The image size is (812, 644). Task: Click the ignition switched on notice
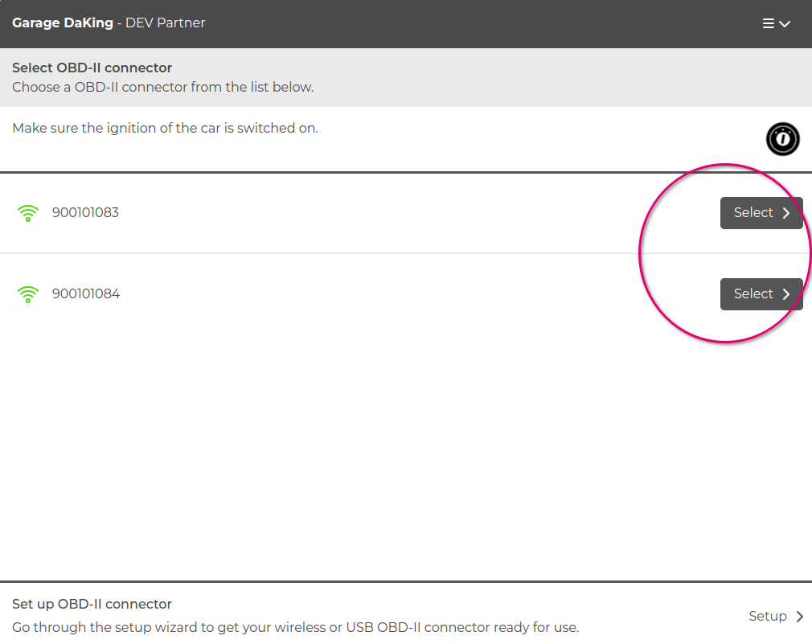click(x=165, y=128)
